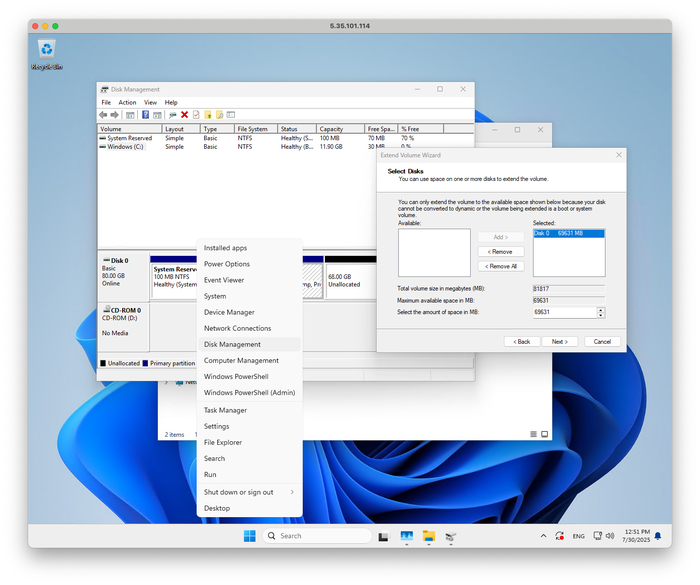
Task: Decrease space amount with the spinner down arrow
Action: point(600,315)
